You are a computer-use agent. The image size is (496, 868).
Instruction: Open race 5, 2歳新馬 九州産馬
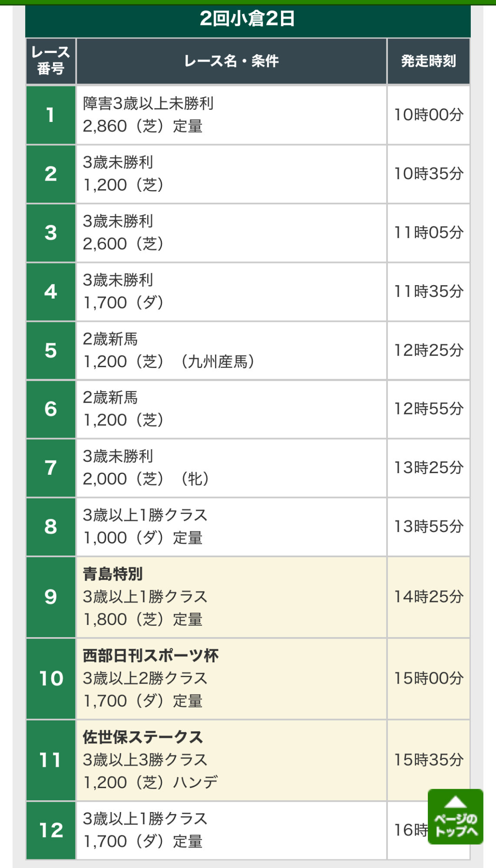[231, 351]
